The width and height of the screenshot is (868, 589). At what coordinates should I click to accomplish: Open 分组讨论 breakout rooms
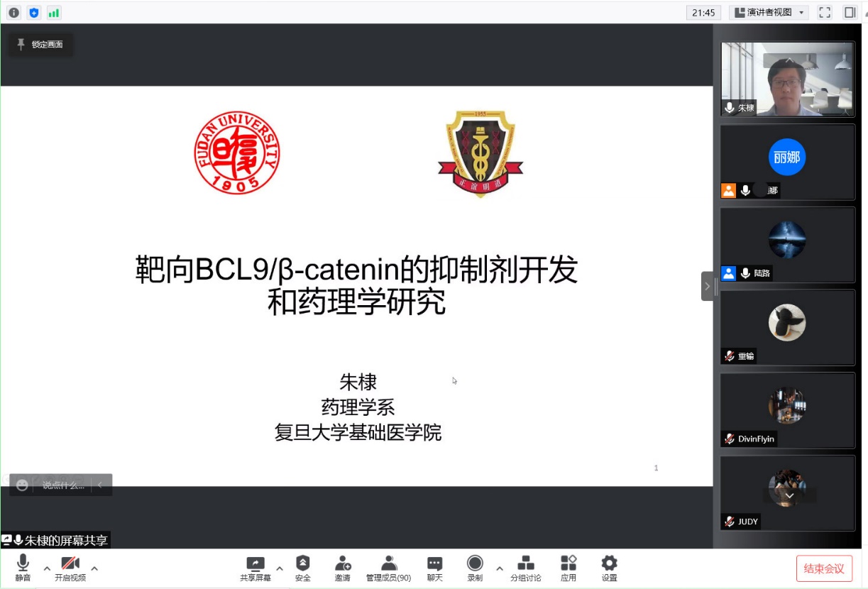point(526,568)
